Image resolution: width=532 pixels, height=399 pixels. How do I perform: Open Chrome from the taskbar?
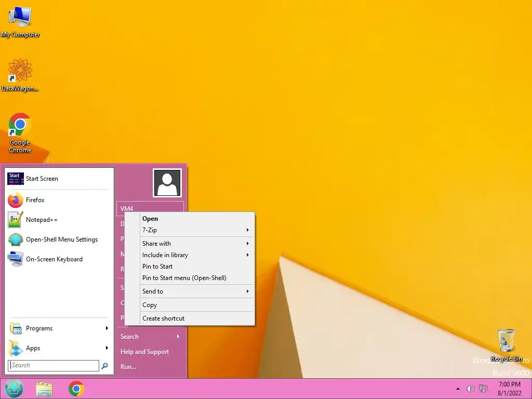[x=76, y=389]
